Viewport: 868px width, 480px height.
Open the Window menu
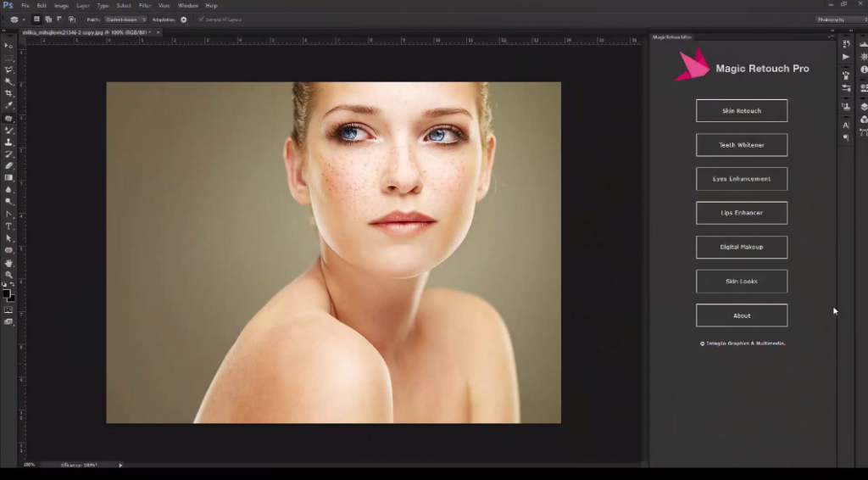(188, 6)
